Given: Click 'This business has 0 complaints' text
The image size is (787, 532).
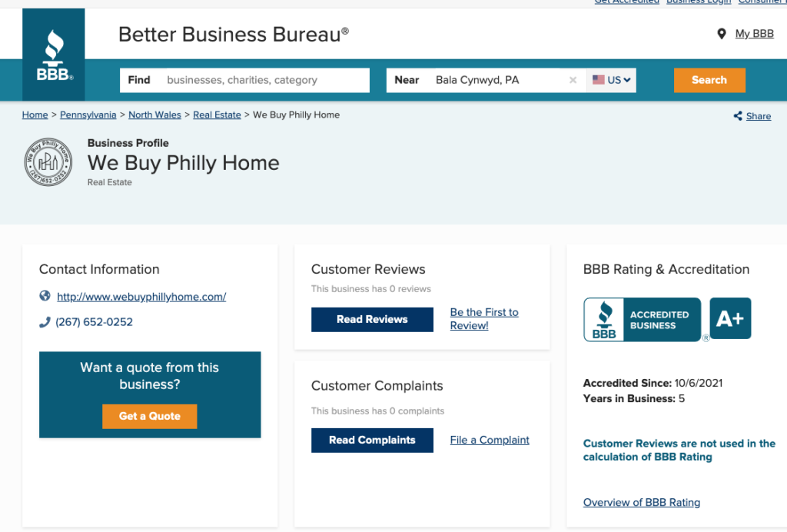Looking at the screenshot, I should (377, 411).
